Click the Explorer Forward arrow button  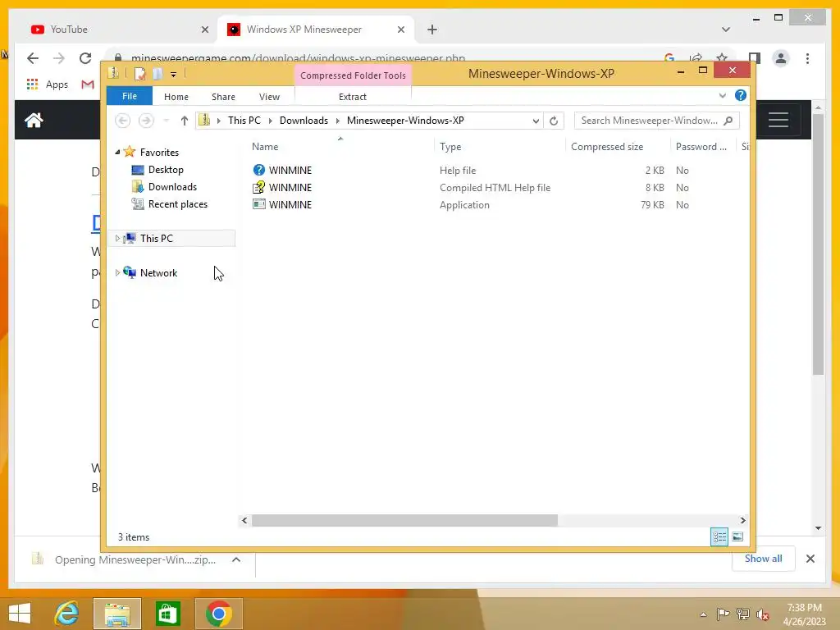(x=146, y=121)
